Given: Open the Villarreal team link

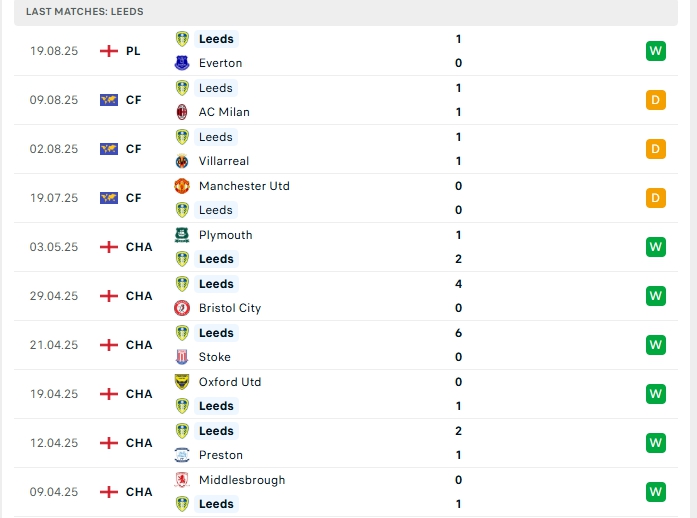Looking at the screenshot, I should pyautogui.click(x=224, y=161).
